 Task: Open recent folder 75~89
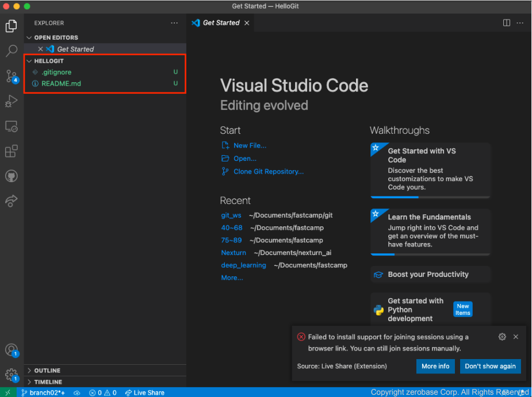click(x=231, y=240)
